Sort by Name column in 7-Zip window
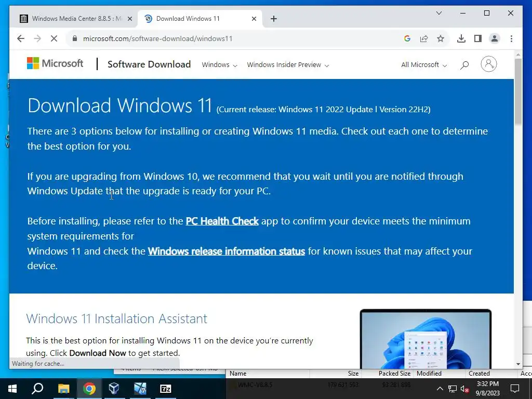This screenshot has height=399, width=532. point(268,374)
